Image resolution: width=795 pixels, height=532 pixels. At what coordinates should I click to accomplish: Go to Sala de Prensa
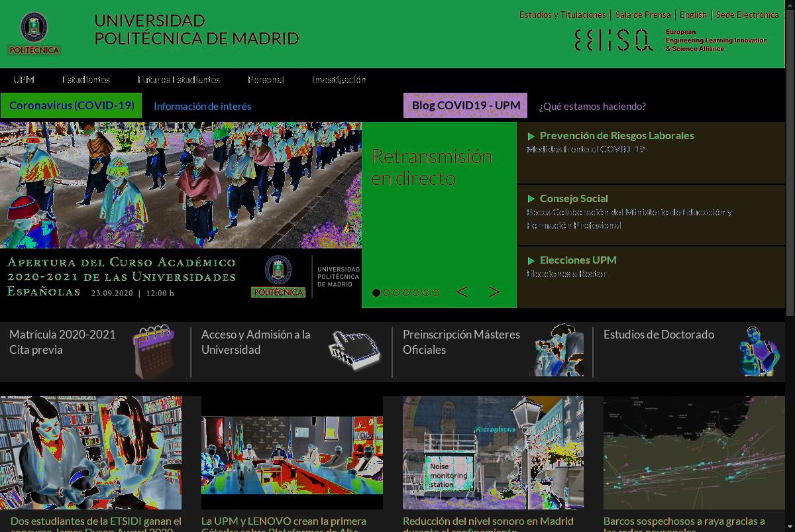(x=643, y=15)
